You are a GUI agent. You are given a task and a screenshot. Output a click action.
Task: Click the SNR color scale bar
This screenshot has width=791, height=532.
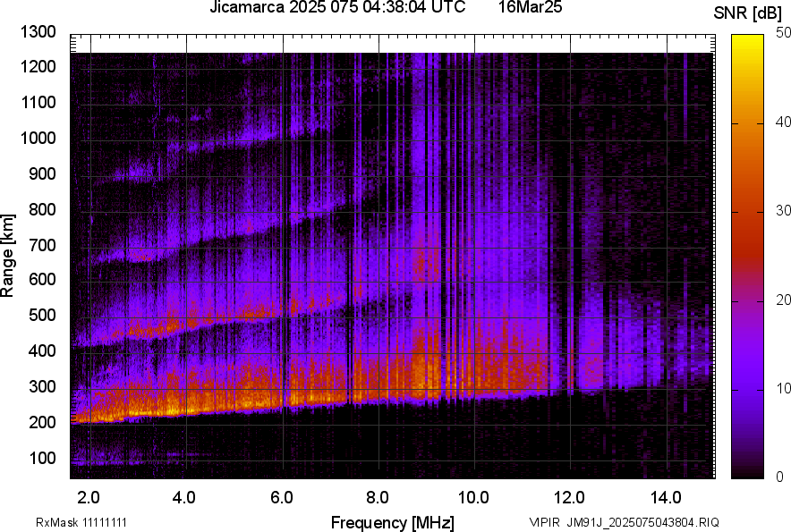pyautogui.click(x=748, y=257)
